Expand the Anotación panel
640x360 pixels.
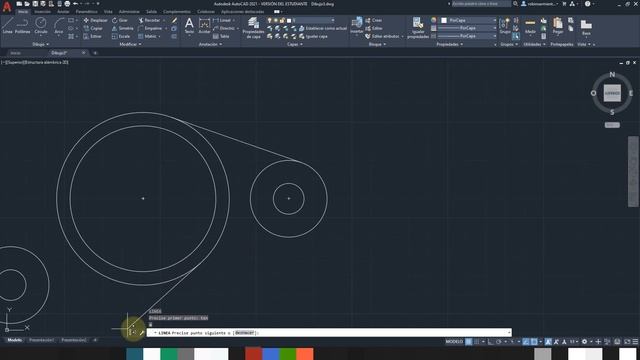(210, 44)
